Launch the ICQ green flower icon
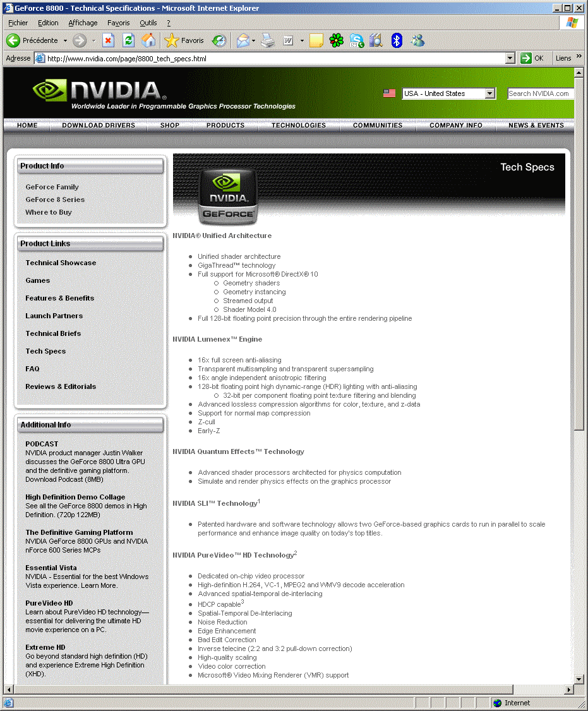Image resolution: width=588 pixels, height=711 pixels. click(x=336, y=40)
